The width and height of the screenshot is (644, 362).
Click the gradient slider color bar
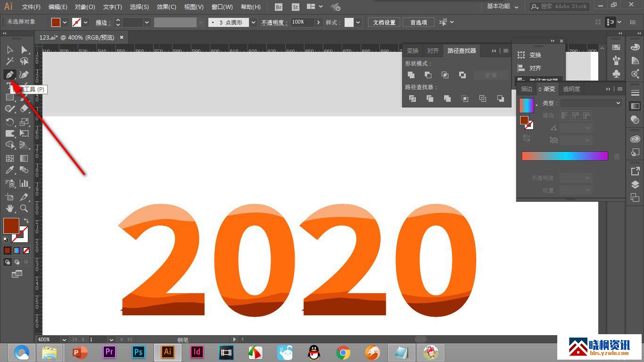(564, 156)
